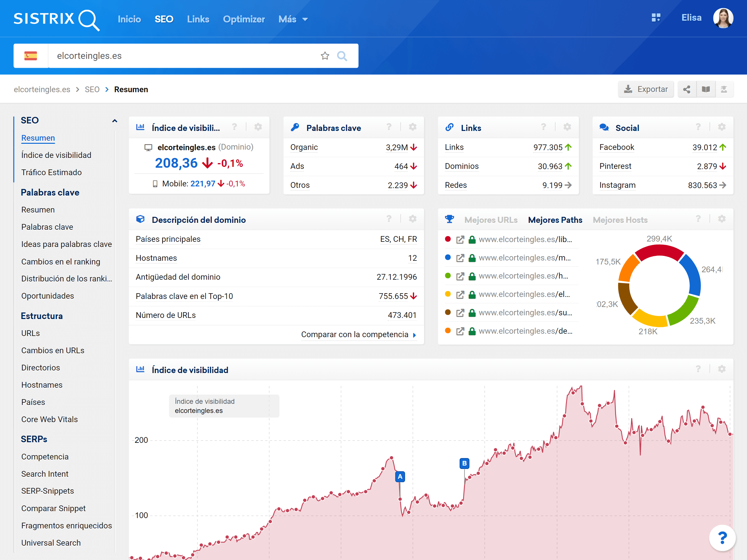This screenshot has width=747, height=560.
Task: Click event pin B on visibility chart
Action: coord(464,463)
